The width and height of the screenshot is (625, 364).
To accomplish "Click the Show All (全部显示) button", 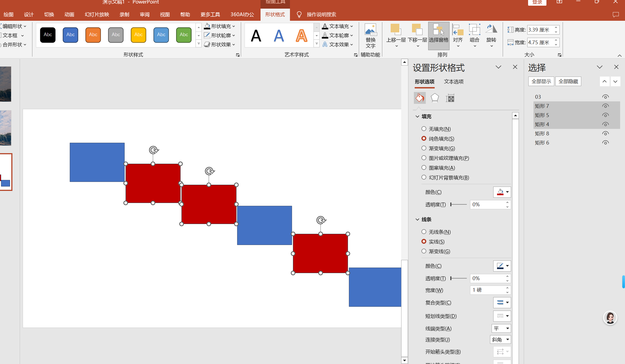I will click(541, 81).
